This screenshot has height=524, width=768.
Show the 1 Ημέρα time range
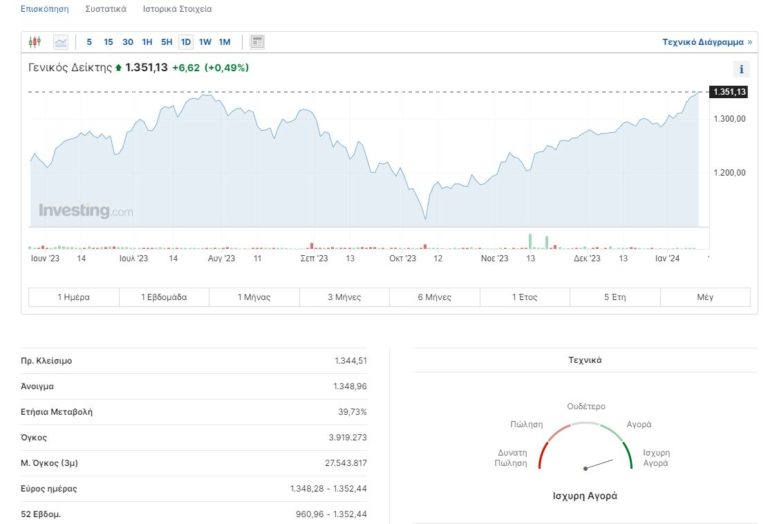tap(74, 297)
